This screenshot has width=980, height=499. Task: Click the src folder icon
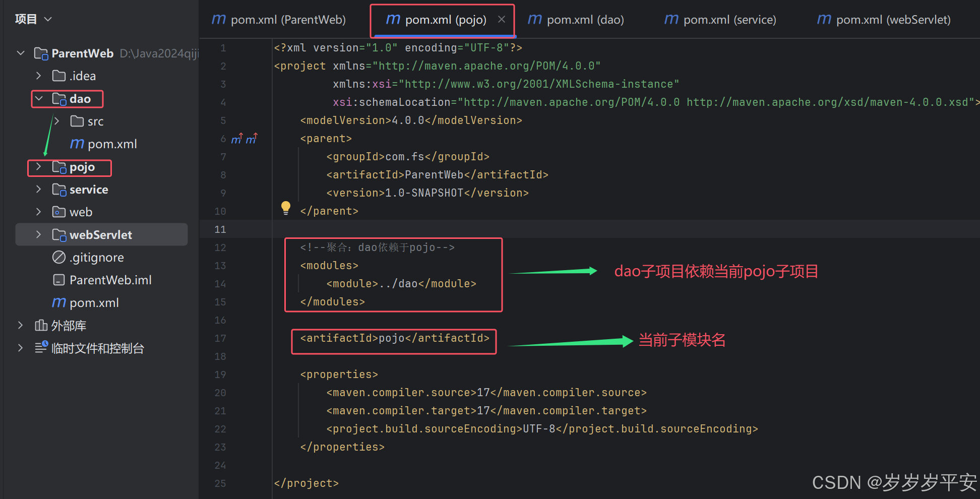(x=77, y=121)
